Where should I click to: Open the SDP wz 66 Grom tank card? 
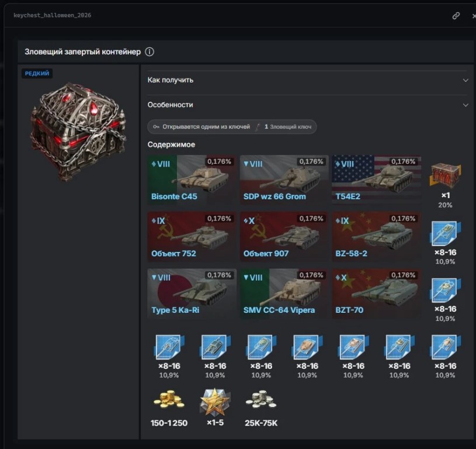click(284, 179)
